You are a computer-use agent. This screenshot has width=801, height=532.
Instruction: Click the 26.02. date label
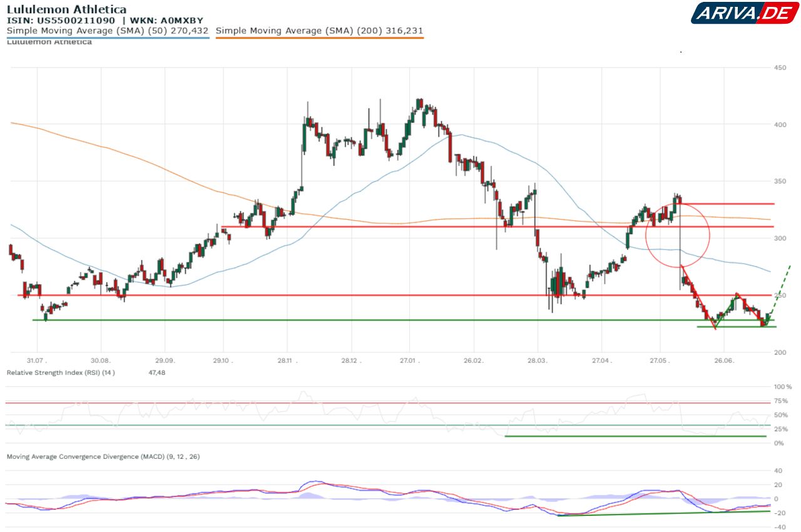coord(473,361)
